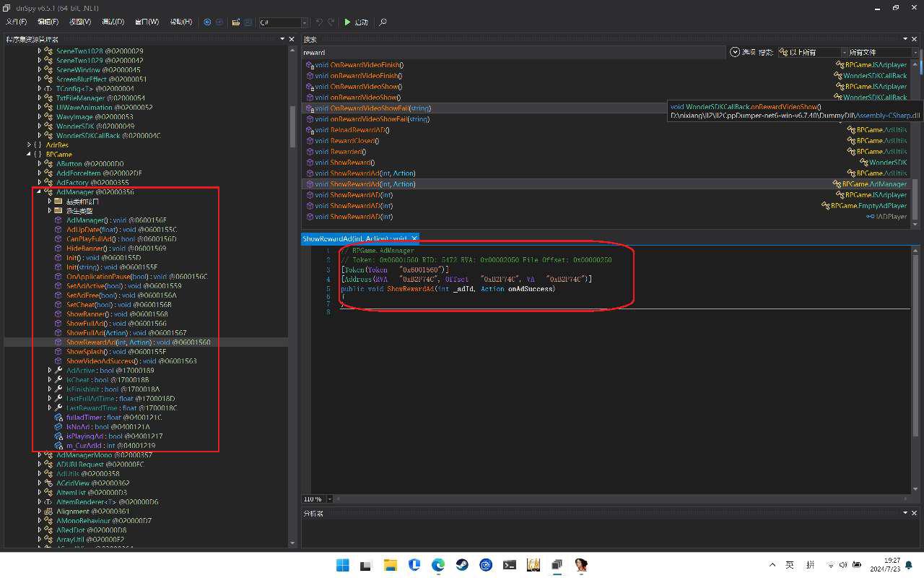
Task: Select HideBanner() method in tree
Action: click(116, 249)
